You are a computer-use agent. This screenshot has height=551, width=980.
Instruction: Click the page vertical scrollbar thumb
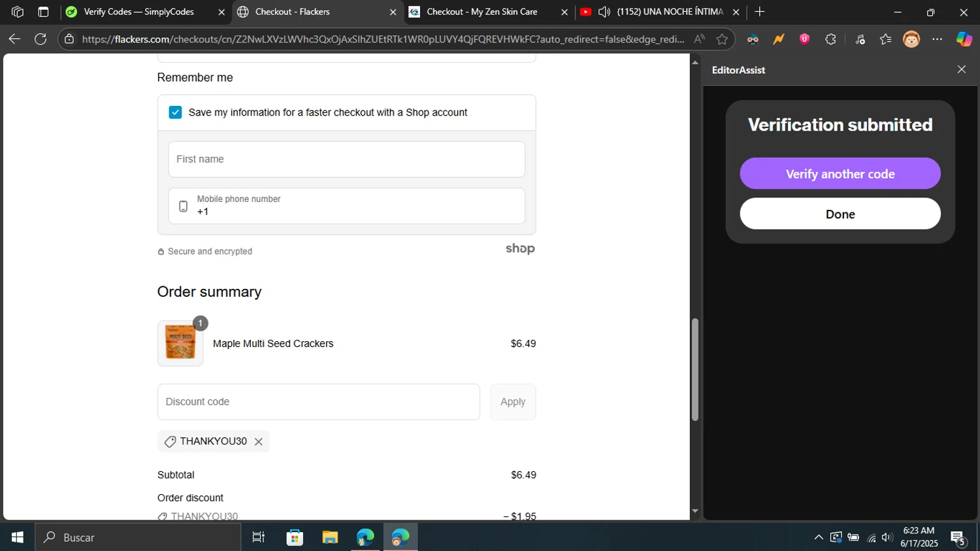pos(694,369)
